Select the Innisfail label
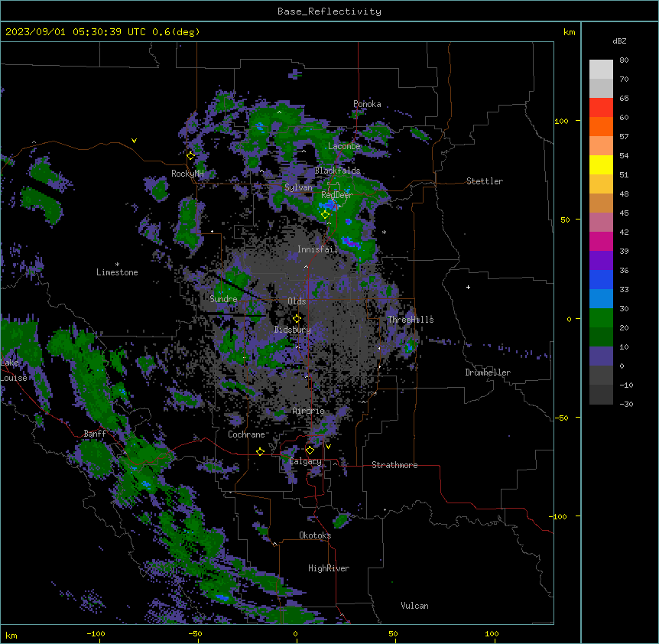Screen dimensions: 659x644 (x=317, y=249)
